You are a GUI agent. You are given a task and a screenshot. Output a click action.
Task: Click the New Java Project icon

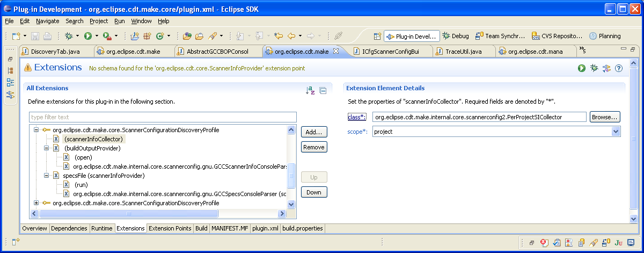(134, 36)
